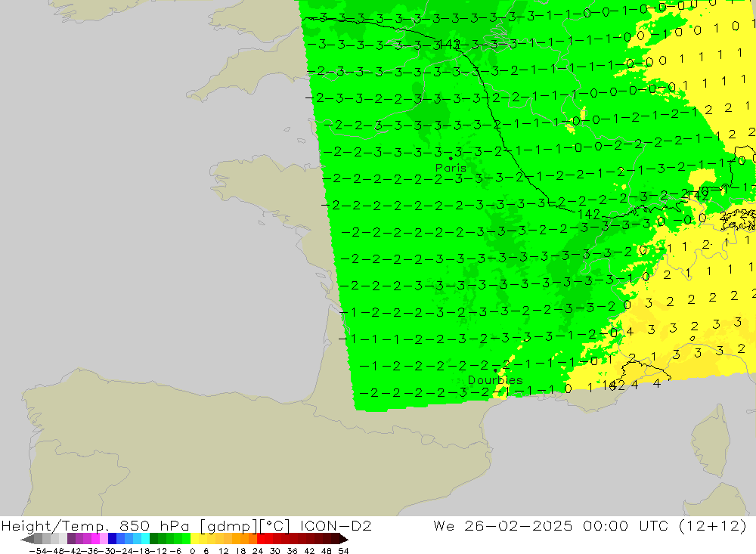Click the '00:00 UTC' time text
Screen dimensions: 756x554
tap(627, 525)
